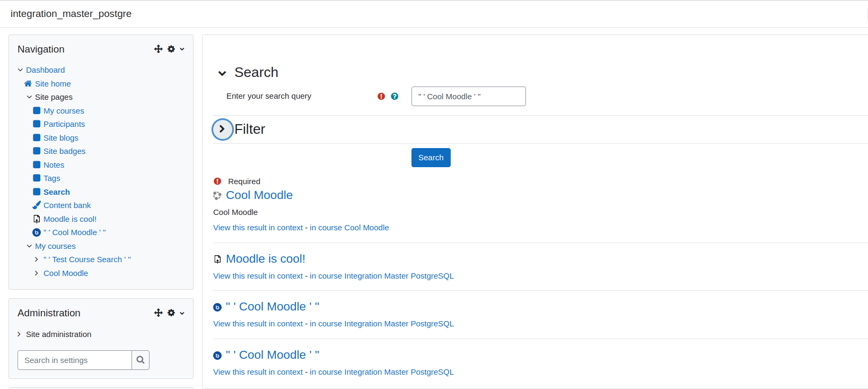
Task: View Cool Moodle result in context
Action: coord(258,227)
